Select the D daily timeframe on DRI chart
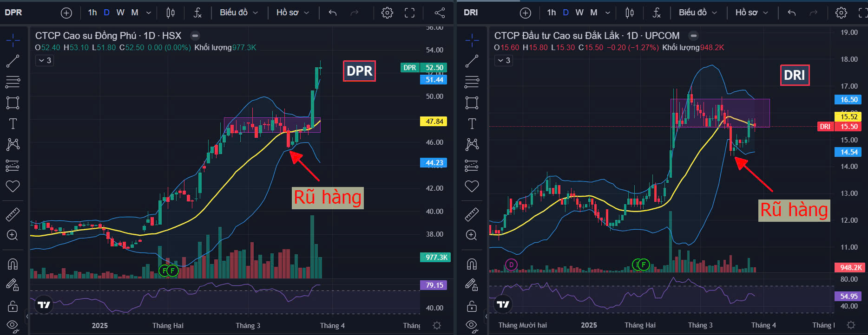 tap(566, 13)
